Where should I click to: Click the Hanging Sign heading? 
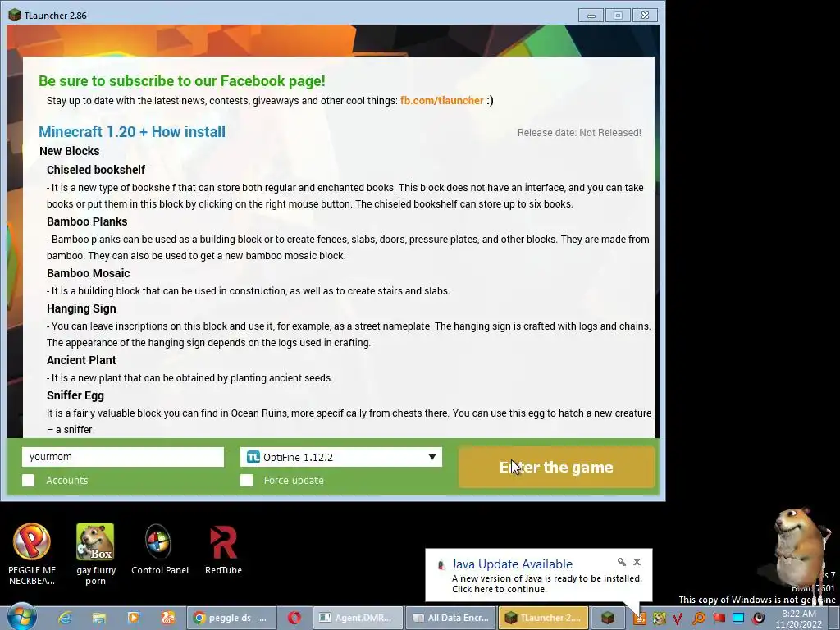tap(81, 308)
